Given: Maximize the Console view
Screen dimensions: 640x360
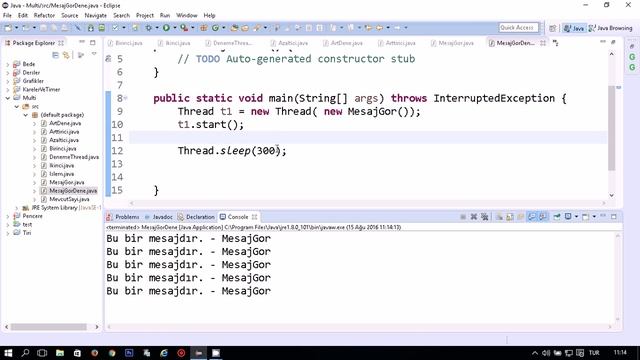Looking at the screenshot, I should pos(613,217).
